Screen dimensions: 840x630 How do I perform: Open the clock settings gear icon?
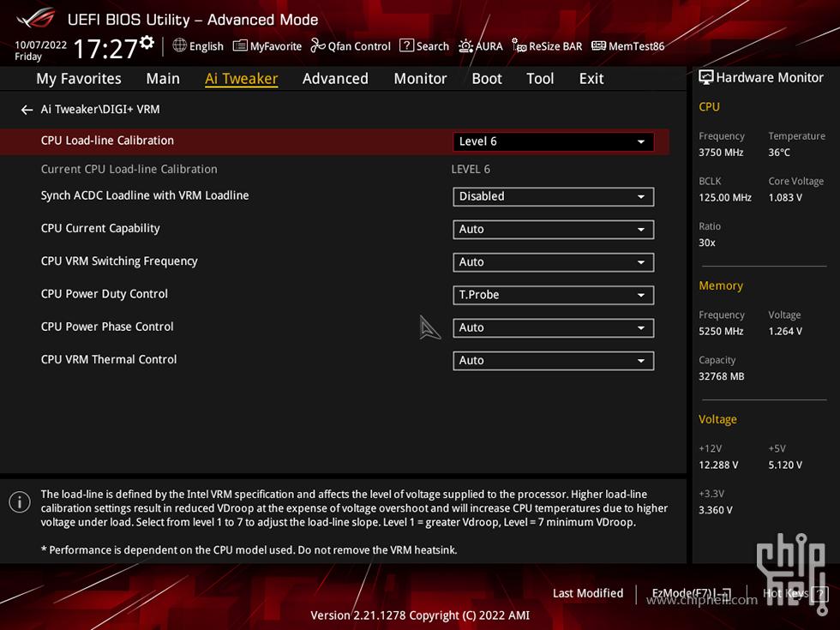147,42
